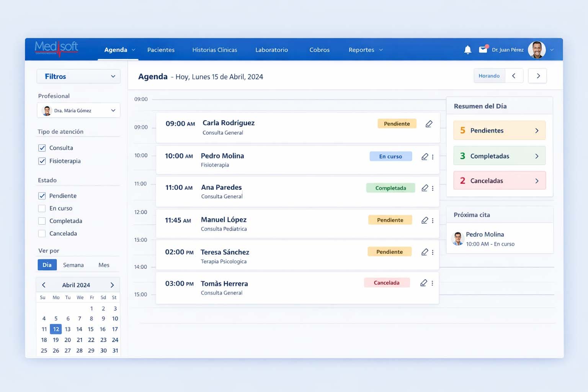Open more options for Pedro Molina appointment

[433, 157]
